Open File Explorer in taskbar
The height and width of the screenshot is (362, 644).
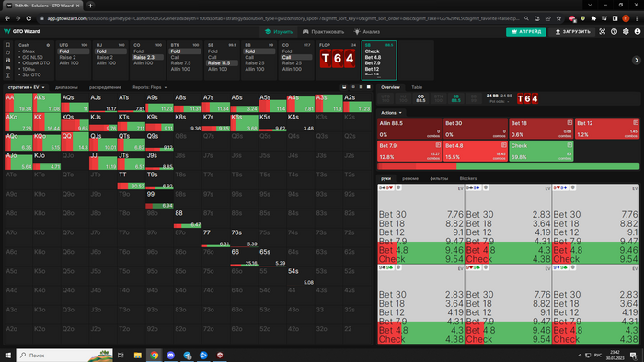tap(138, 356)
